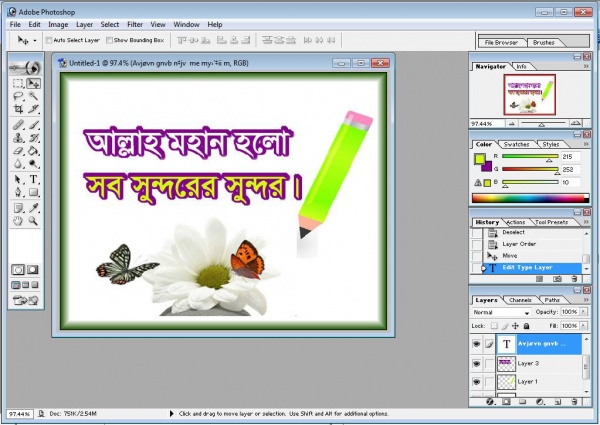Select the Rectangular Marquee tool
600x425 pixels.
(18, 83)
